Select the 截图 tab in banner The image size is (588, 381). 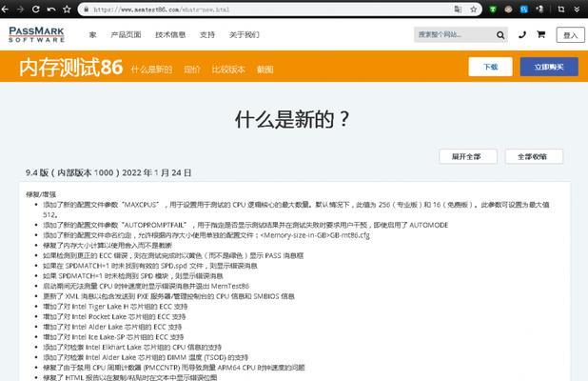pyautogui.click(x=265, y=70)
